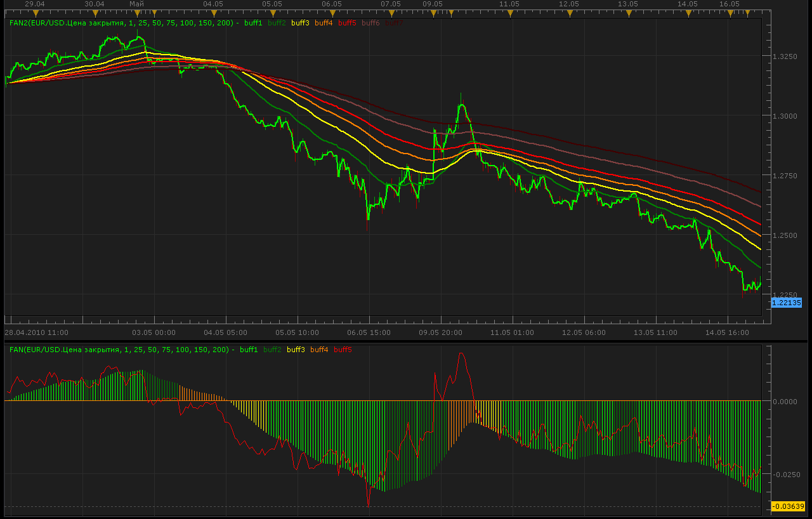Click the 11.05 date marker triangle
The width and height of the screenshot is (812, 519).
click(x=509, y=13)
